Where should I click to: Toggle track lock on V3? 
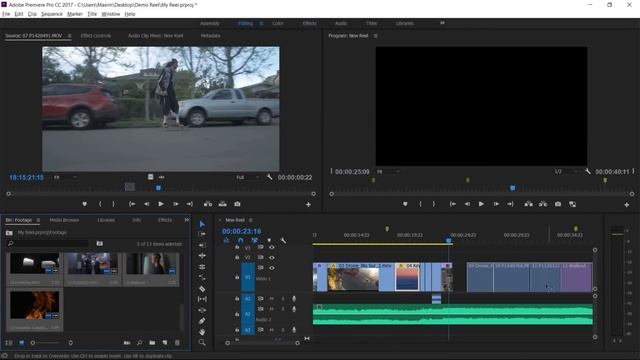pos(237,247)
